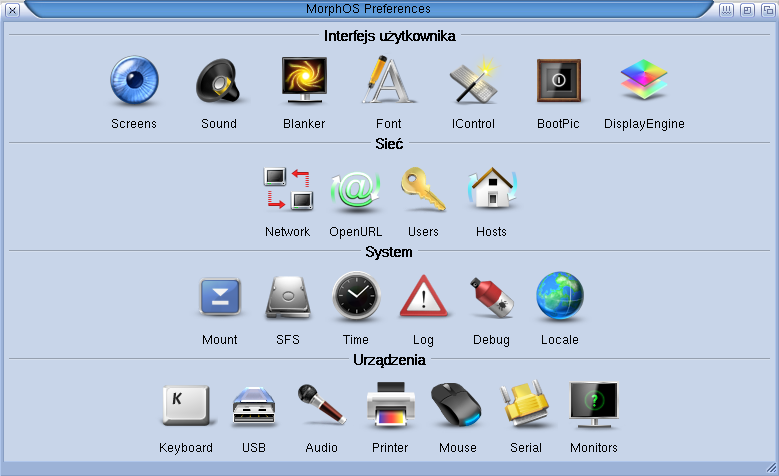This screenshot has width=779, height=476.
Task: Close the MorphOS Preferences window
Action: (x=12, y=10)
